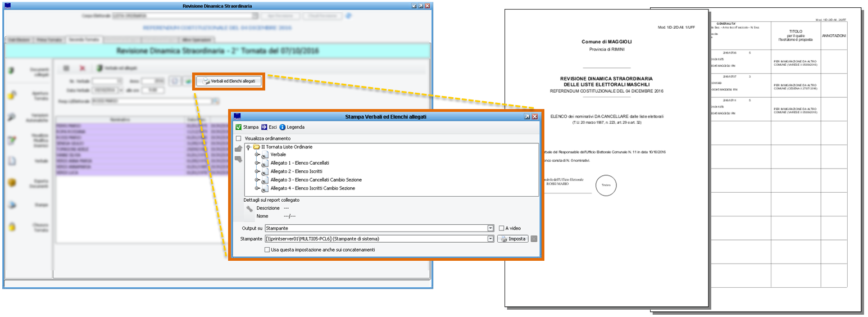Click the Stampa Verbali dialog title bar icon

[x=237, y=116]
